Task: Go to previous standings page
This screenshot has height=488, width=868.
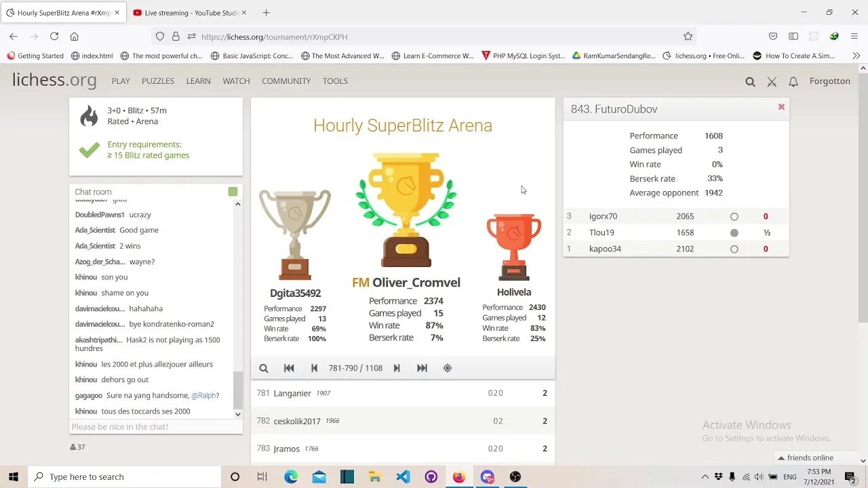Action: point(314,368)
